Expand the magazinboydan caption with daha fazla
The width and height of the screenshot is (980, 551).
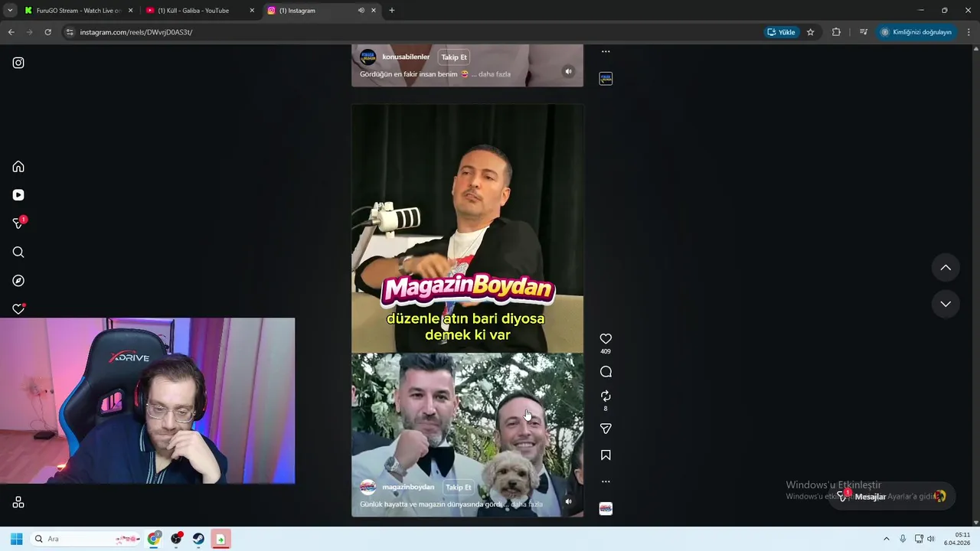(527, 504)
